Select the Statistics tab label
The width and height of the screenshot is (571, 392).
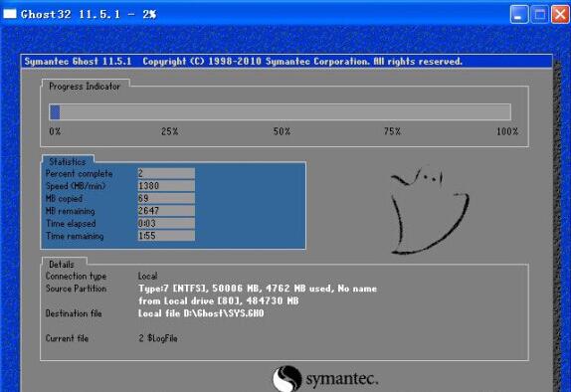click(68, 162)
